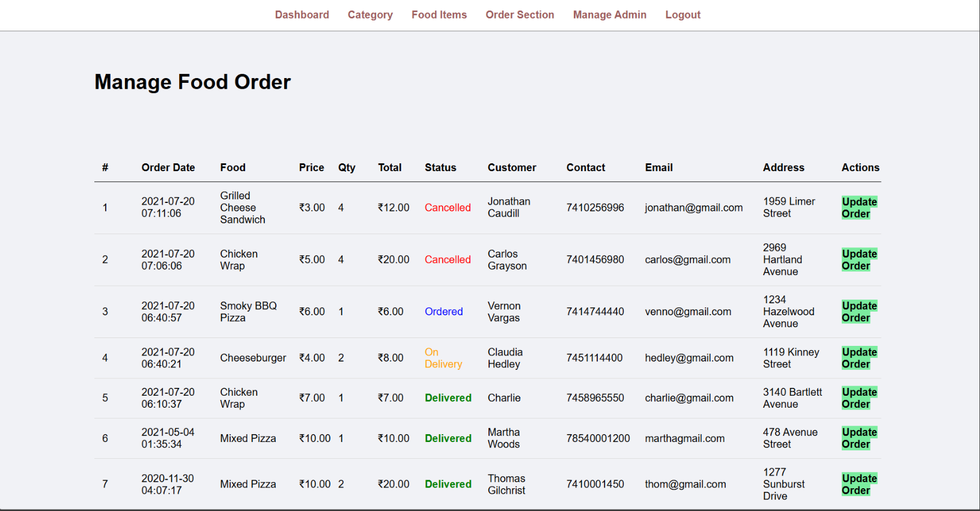Click the Contact column header
The height and width of the screenshot is (511, 980).
pos(586,168)
